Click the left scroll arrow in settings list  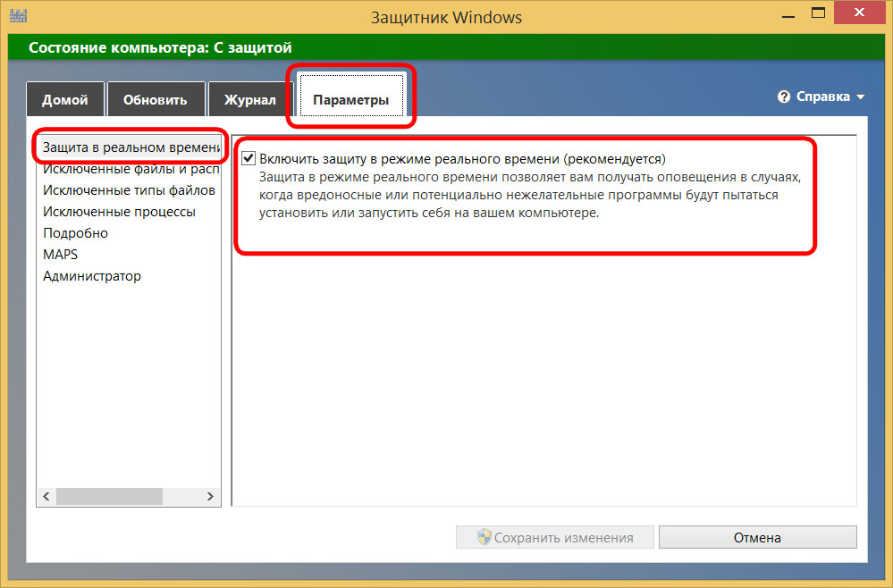point(46,496)
